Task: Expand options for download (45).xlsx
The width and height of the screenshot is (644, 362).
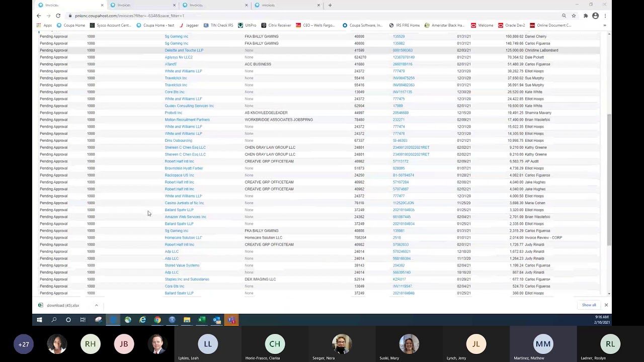Action: click(x=96, y=305)
